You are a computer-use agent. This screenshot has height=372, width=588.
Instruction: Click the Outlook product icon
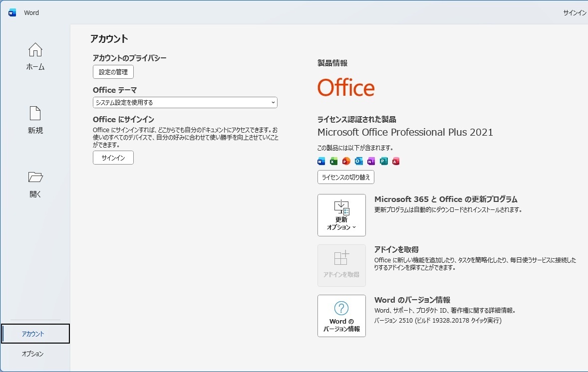click(x=358, y=161)
